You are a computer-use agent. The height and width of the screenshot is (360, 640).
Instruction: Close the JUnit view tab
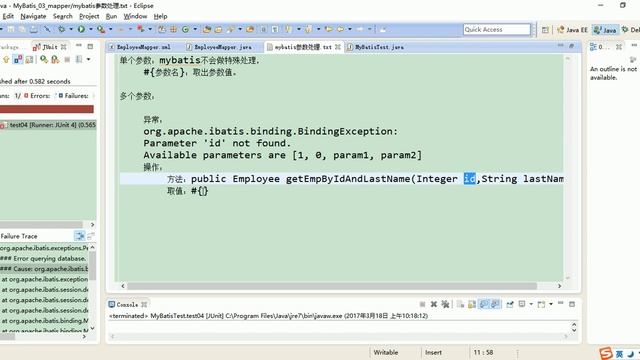point(64,47)
